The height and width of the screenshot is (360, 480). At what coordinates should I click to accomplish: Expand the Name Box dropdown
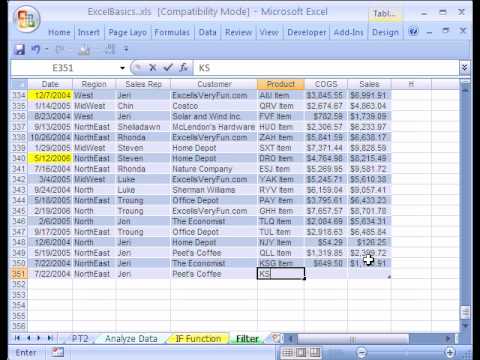122,68
